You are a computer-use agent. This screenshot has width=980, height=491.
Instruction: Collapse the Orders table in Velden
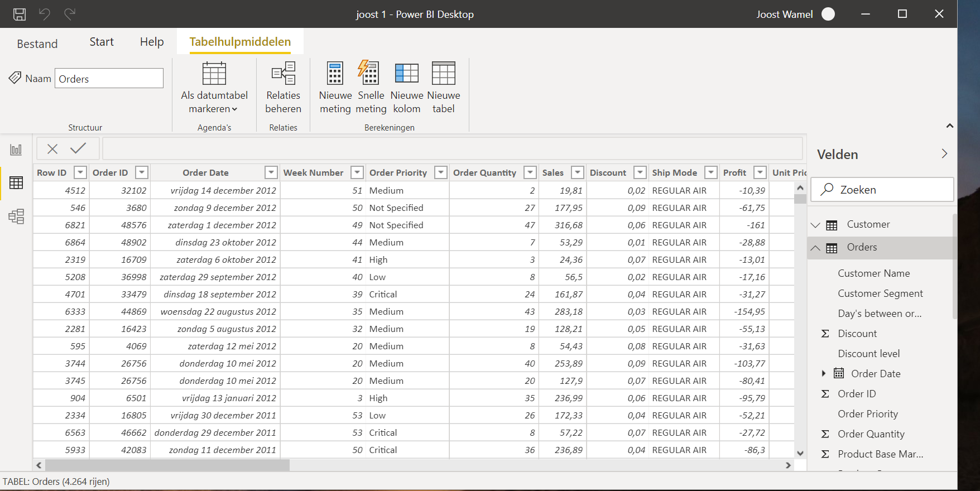click(815, 248)
